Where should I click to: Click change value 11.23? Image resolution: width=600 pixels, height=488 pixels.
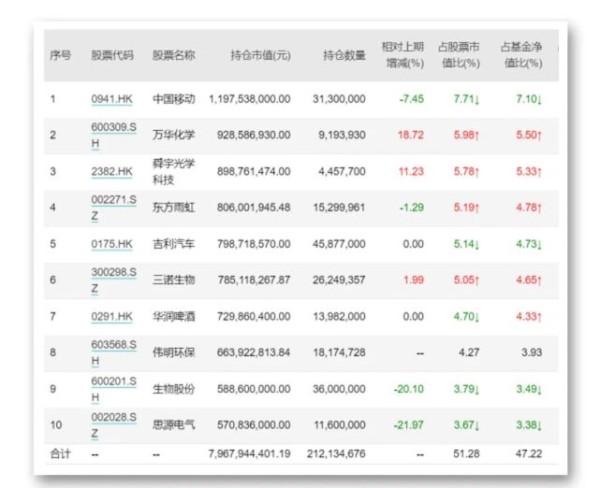tap(411, 171)
